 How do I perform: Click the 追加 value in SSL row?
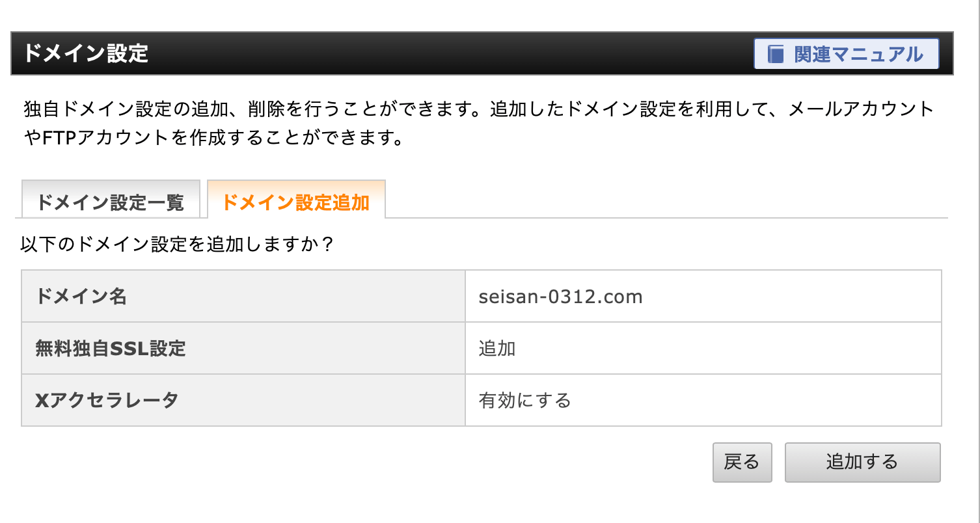(497, 349)
